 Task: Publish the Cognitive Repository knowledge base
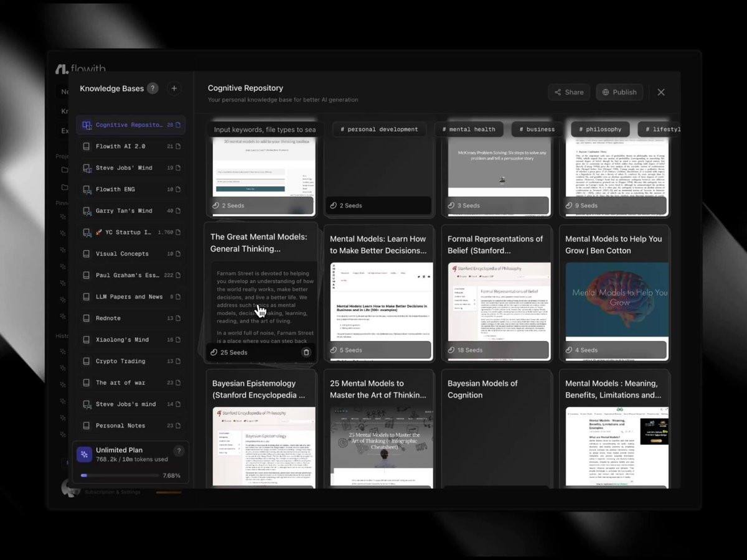coord(619,92)
